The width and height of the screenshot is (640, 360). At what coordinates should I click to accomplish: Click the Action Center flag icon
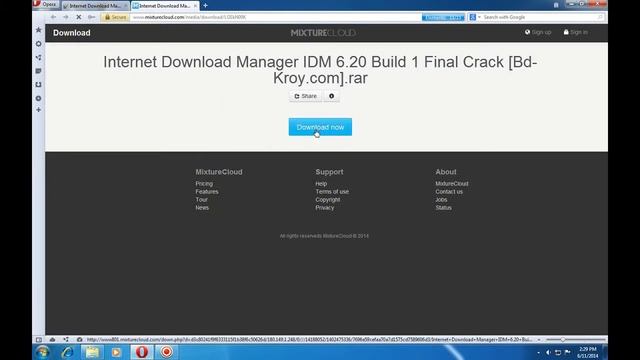[568, 352]
